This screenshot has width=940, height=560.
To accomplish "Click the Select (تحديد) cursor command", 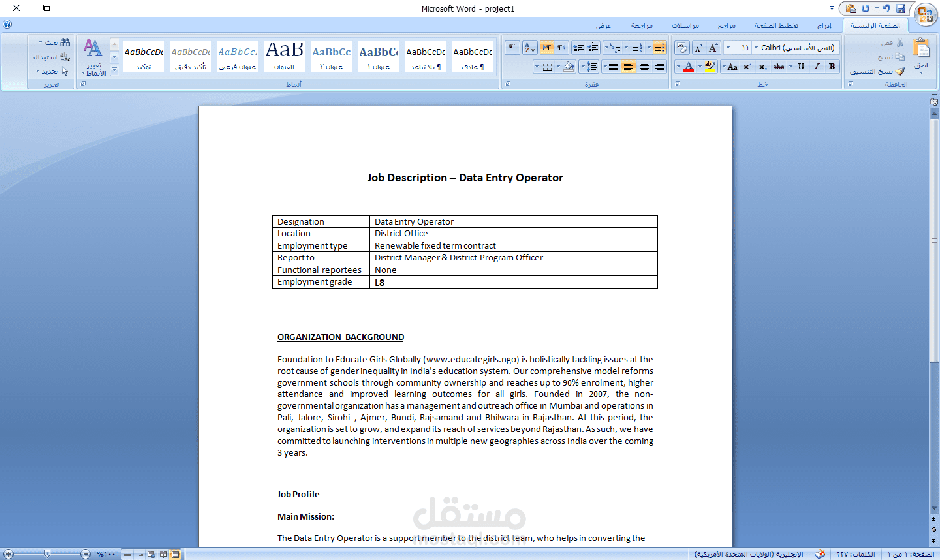I will click(52, 71).
